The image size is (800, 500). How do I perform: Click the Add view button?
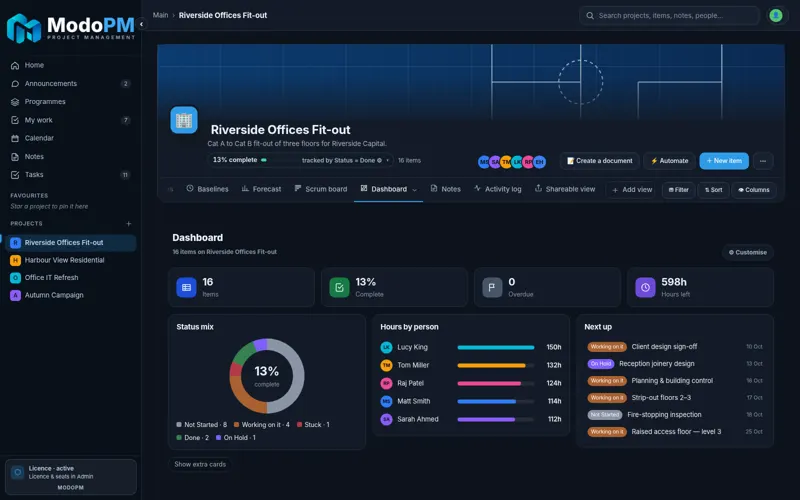[x=632, y=190]
